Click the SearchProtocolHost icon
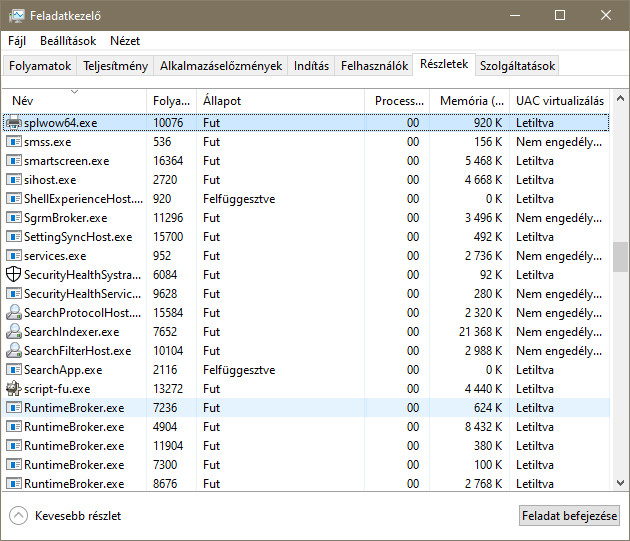This screenshot has width=630, height=541. [x=14, y=312]
